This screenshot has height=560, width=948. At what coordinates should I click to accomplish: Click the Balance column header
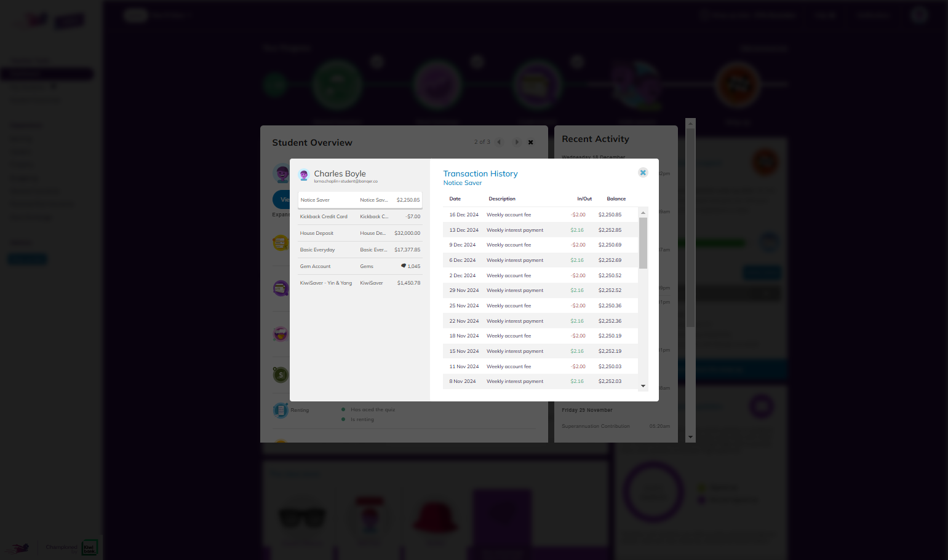pyautogui.click(x=616, y=199)
